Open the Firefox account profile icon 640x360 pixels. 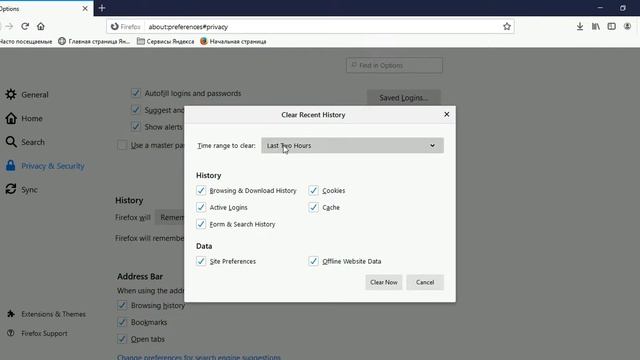point(627,27)
